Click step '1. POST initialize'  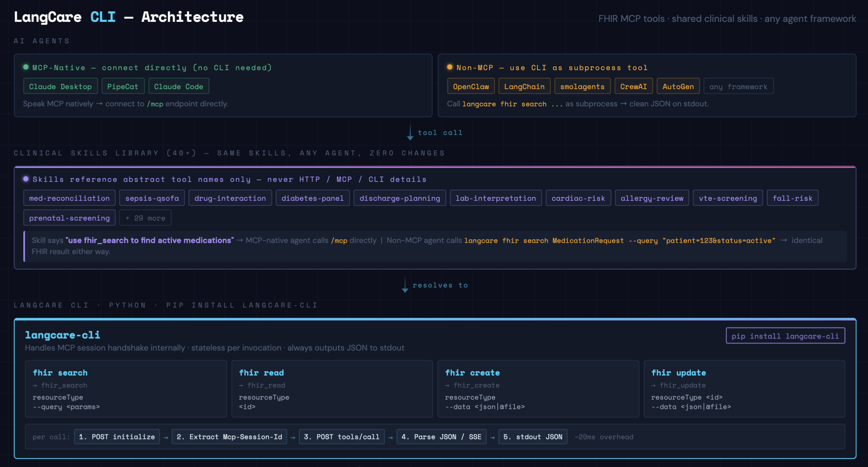117,437
